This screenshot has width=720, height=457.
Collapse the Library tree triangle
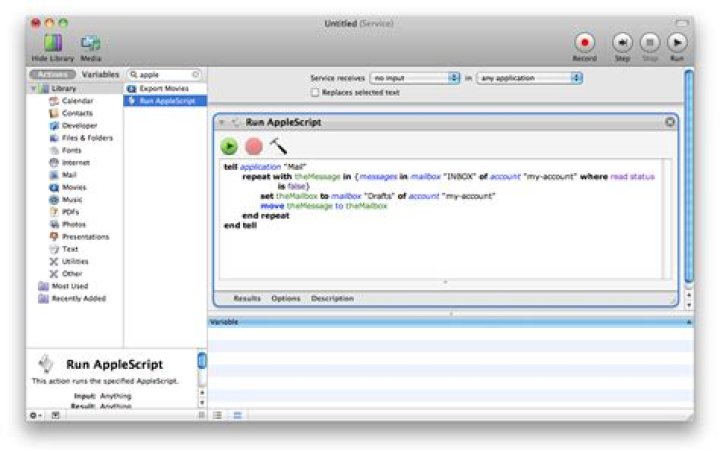click(34, 88)
